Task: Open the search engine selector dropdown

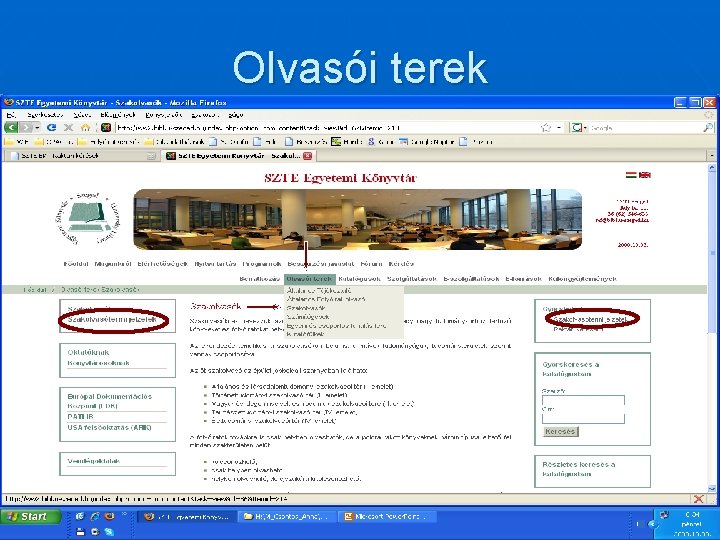Action: 579,127
